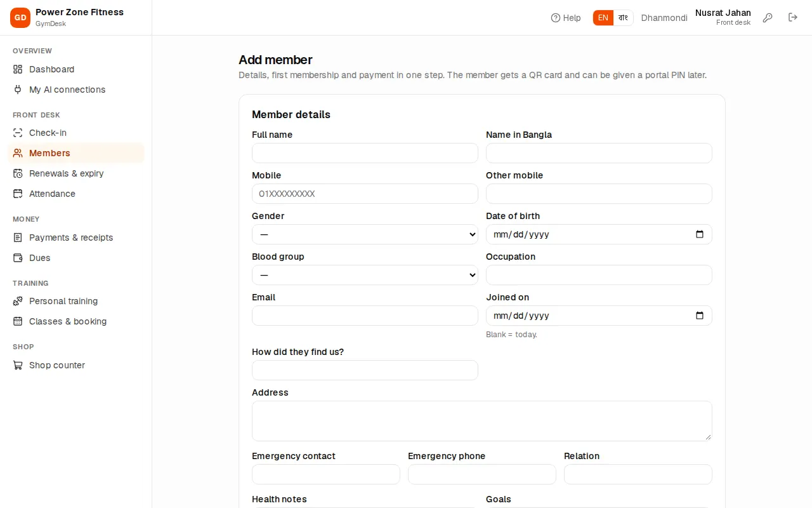
Task: Click the Name in Bangla field
Action: click(599, 153)
